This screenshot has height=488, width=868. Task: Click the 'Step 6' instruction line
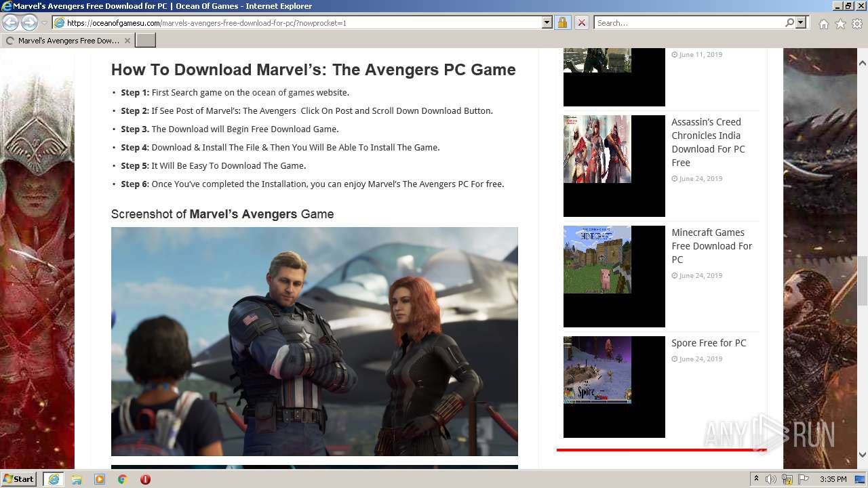tap(313, 184)
